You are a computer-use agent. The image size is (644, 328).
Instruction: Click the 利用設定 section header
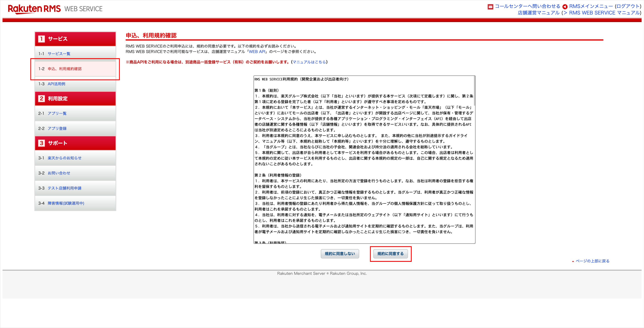(x=75, y=99)
